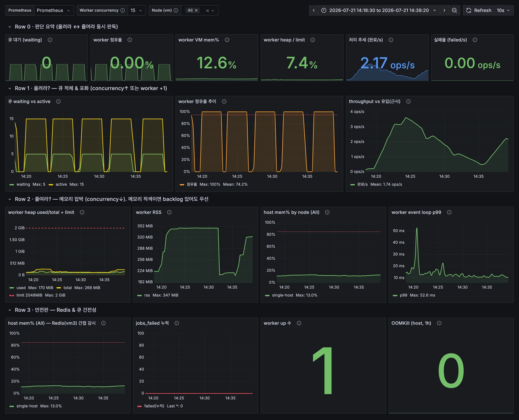Click the 2.17 ops/s stat value
This screenshot has width=519, height=420.
pyautogui.click(x=387, y=63)
